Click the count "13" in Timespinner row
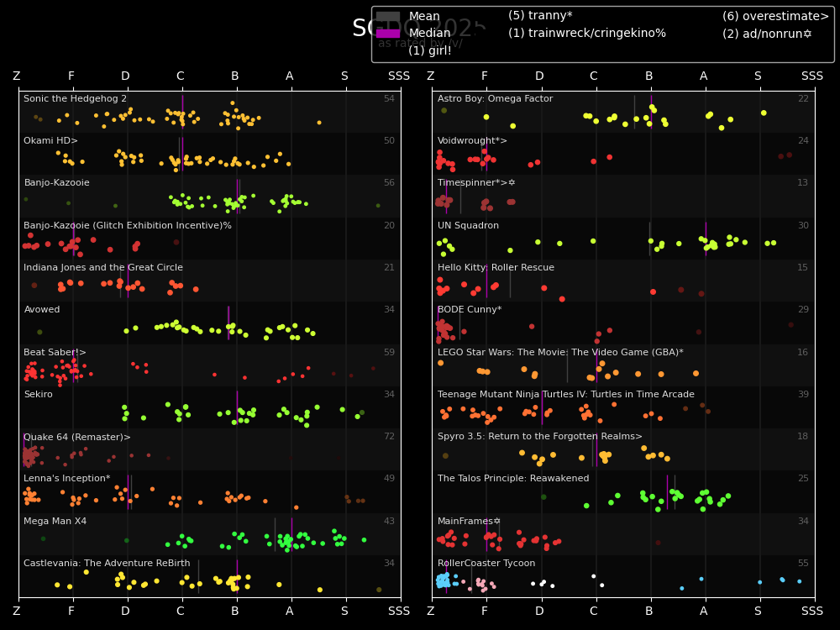 pos(802,182)
